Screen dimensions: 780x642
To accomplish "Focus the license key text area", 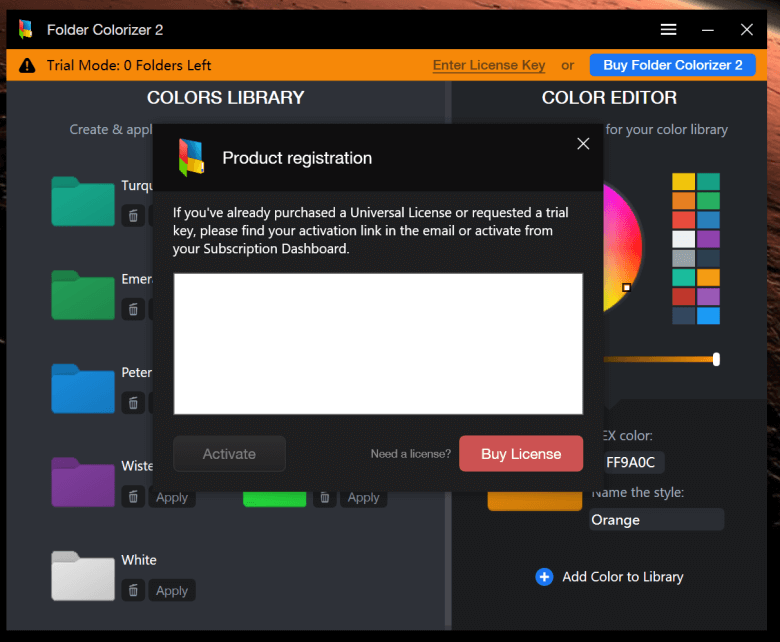I will pyautogui.click(x=378, y=344).
